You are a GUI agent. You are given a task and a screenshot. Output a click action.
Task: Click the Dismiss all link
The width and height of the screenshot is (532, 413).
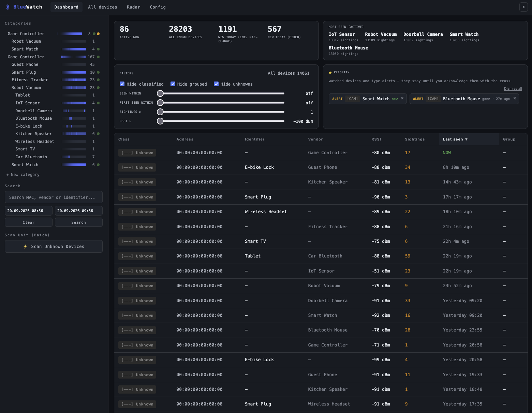[x=513, y=88]
